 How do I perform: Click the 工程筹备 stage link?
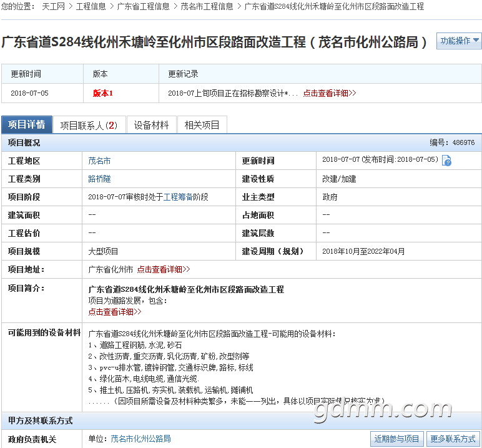178,197
